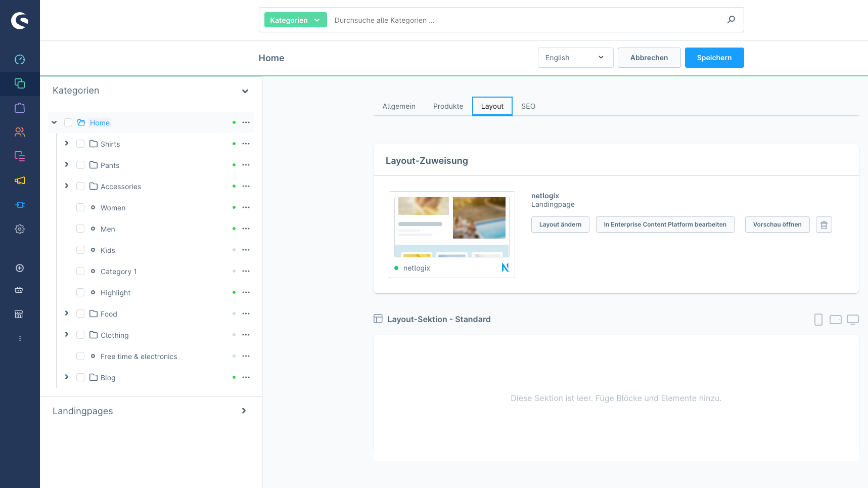Click the Speichern button
The width and height of the screenshot is (868, 488).
coord(714,58)
